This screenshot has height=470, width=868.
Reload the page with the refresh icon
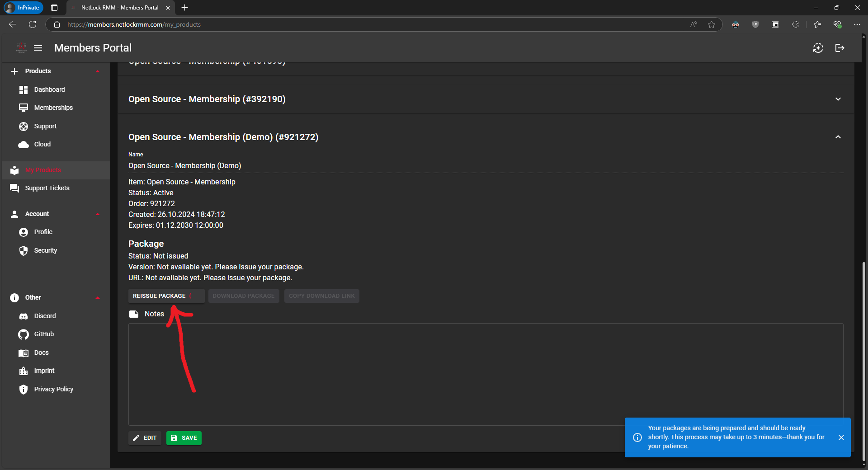(x=33, y=24)
